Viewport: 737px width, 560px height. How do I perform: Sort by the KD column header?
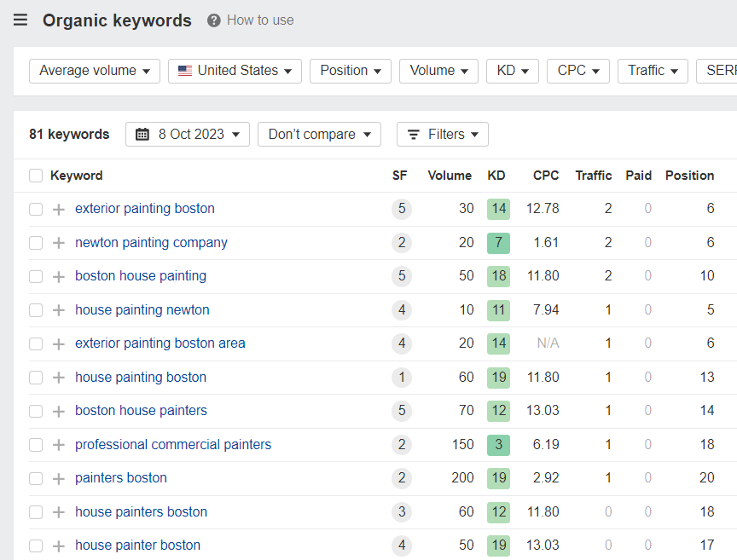(496, 176)
